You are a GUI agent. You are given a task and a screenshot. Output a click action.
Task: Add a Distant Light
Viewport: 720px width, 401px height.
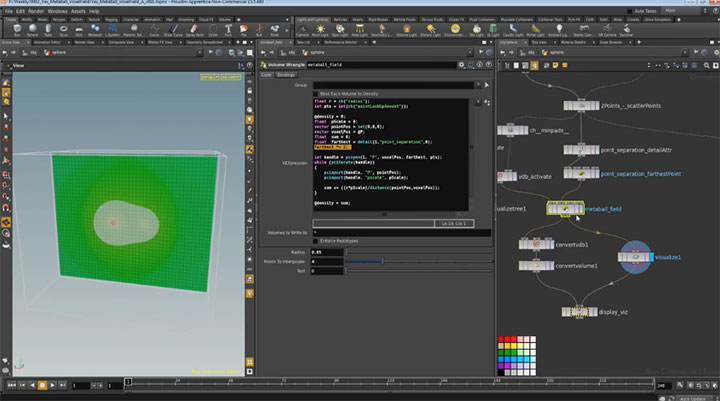tap(431, 30)
